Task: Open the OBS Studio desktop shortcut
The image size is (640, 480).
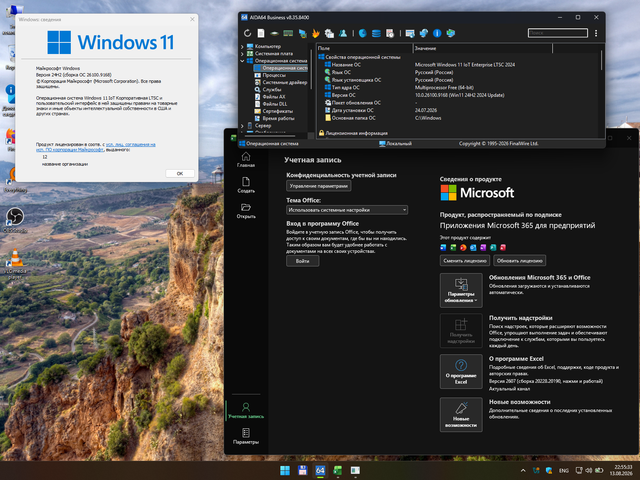Action: [x=15, y=220]
